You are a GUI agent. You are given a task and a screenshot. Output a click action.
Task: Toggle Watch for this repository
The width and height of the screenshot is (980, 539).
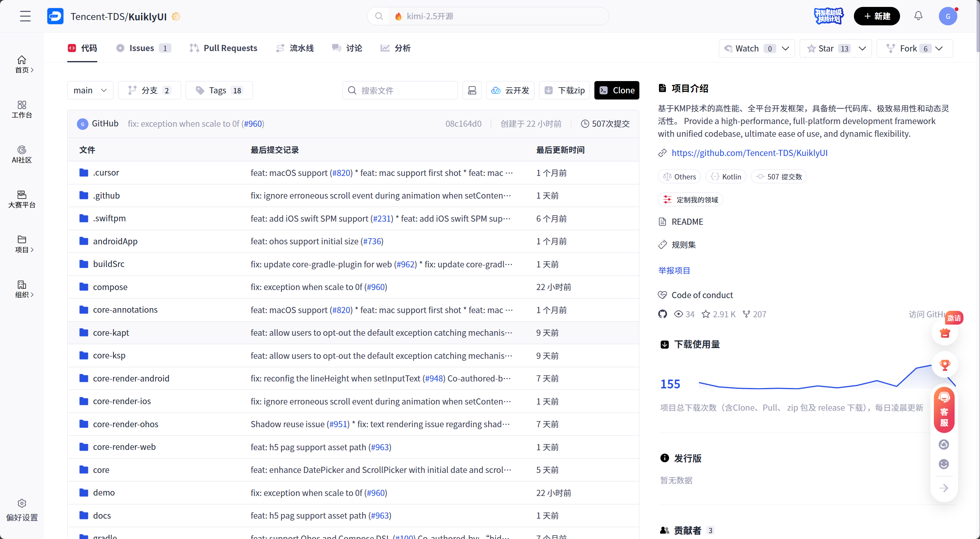747,48
